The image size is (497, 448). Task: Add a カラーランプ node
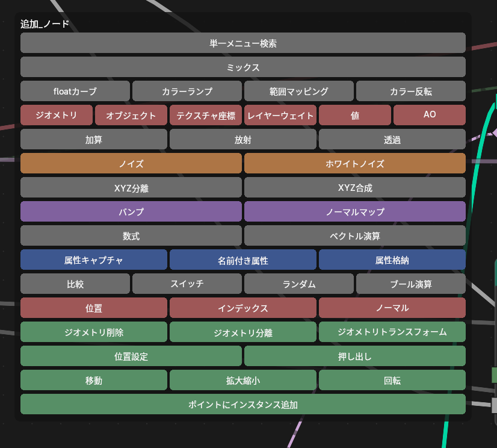coord(187,91)
